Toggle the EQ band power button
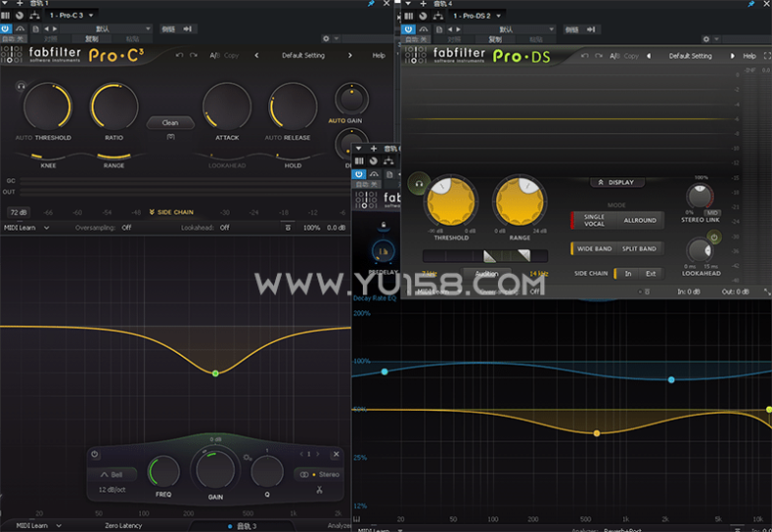 [x=95, y=454]
